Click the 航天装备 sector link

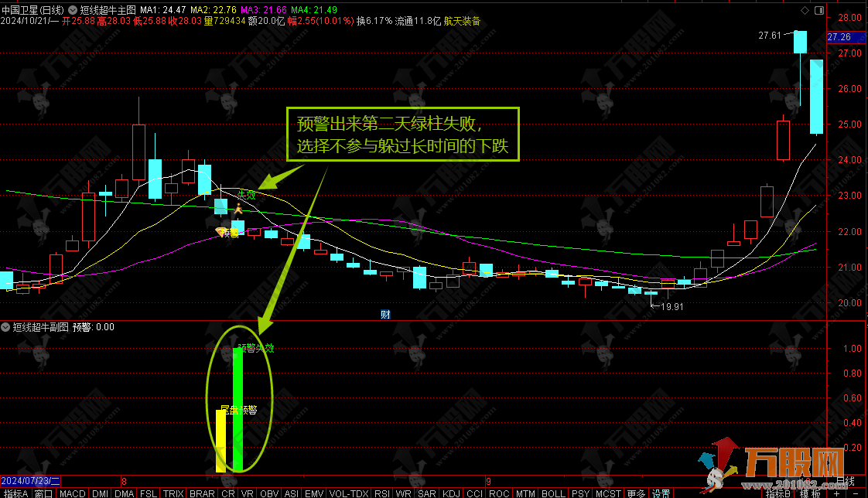pos(461,21)
